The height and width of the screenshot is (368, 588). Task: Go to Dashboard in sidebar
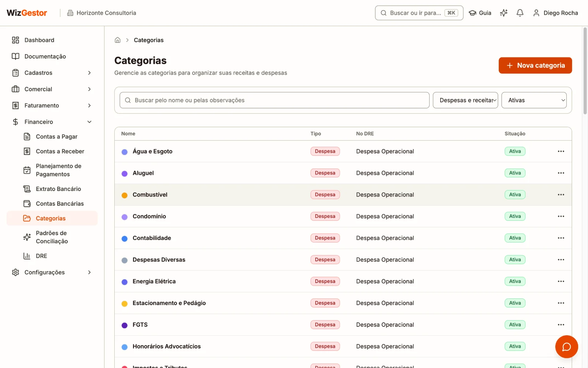pyautogui.click(x=52, y=40)
